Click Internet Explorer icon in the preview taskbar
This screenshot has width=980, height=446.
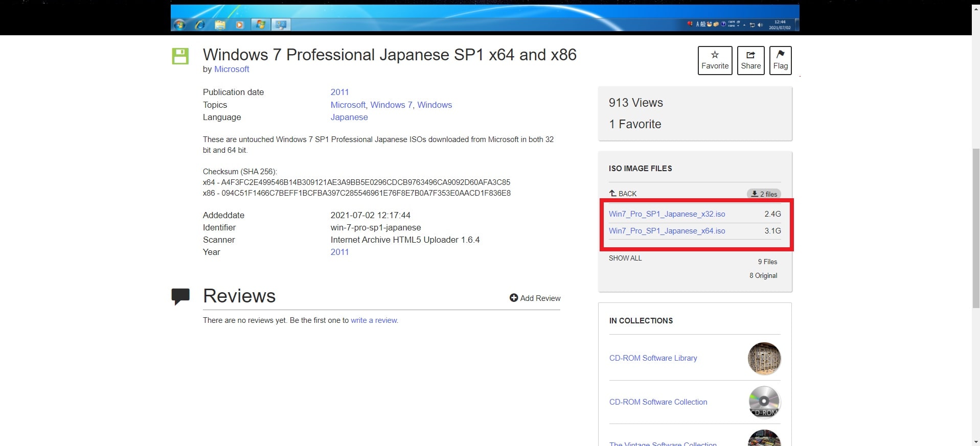(x=200, y=25)
